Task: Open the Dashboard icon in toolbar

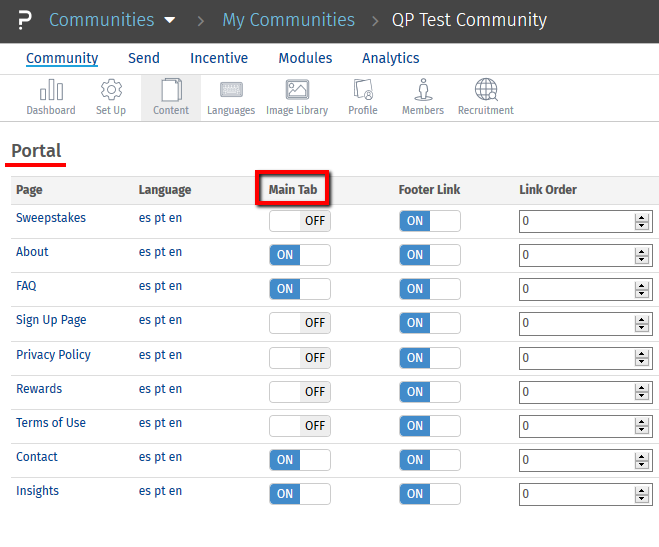Action: (50, 97)
